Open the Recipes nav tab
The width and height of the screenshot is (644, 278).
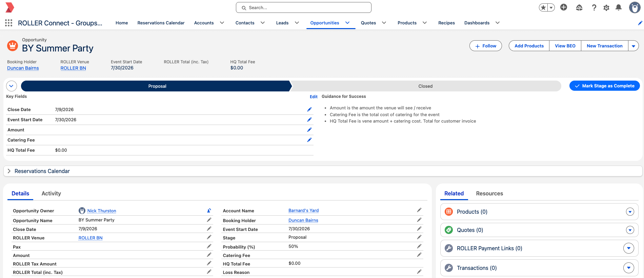pos(446,23)
